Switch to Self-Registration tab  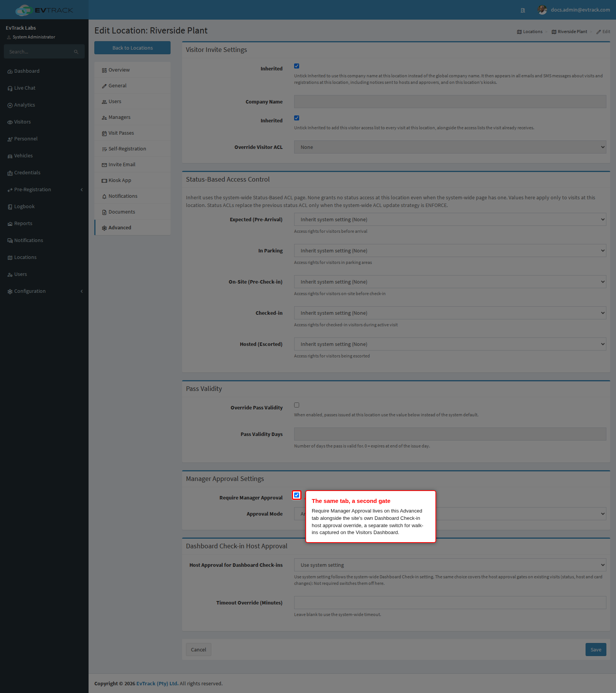132,149
